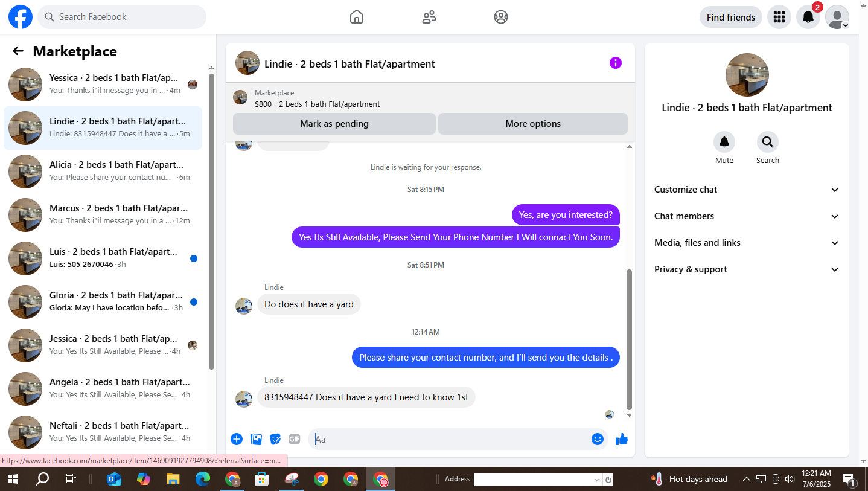Open the apps grid menu icon
The height and width of the screenshot is (491, 868).
pos(779,17)
